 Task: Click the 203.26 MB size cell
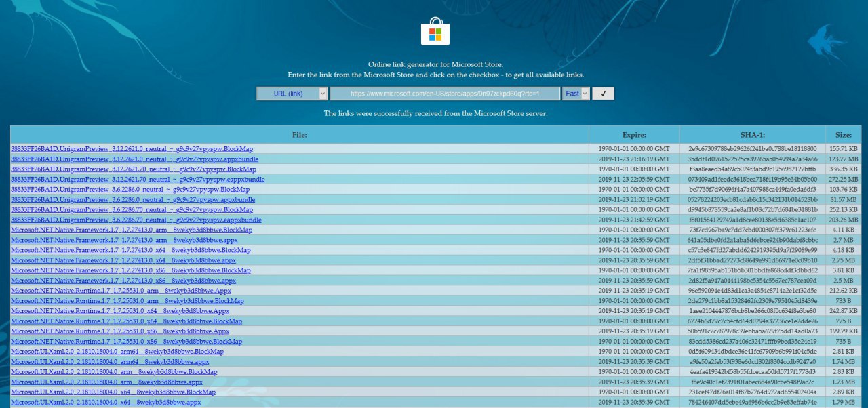tap(844, 220)
